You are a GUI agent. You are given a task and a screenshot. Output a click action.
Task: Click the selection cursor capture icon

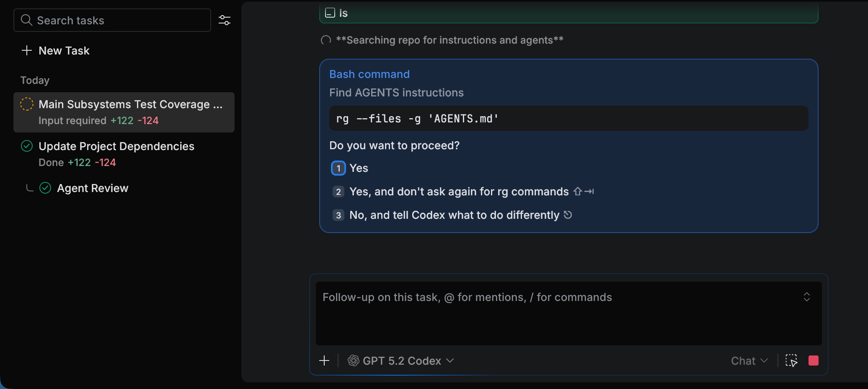tap(791, 360)
